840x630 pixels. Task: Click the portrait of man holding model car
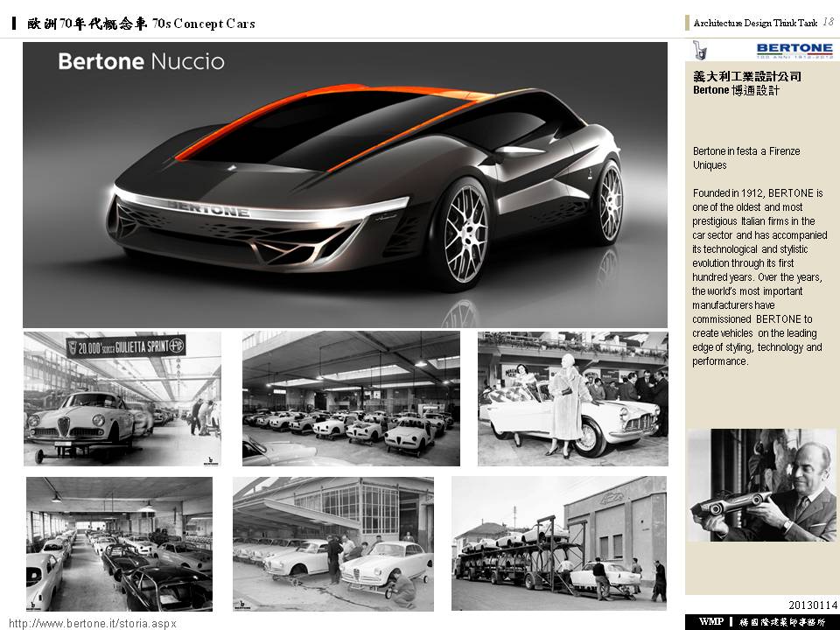[x=761, y=485]
